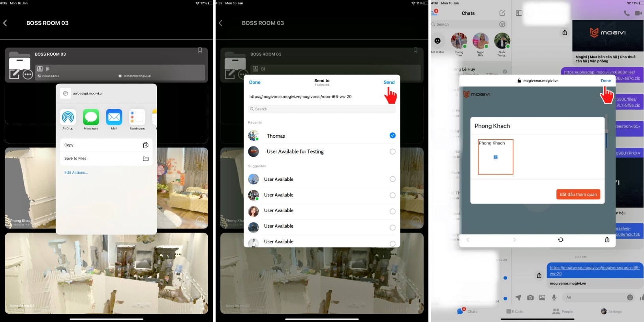The image size is (644, 322).
Task: Grab the web view vertical scrollbar
Action: 606,131
